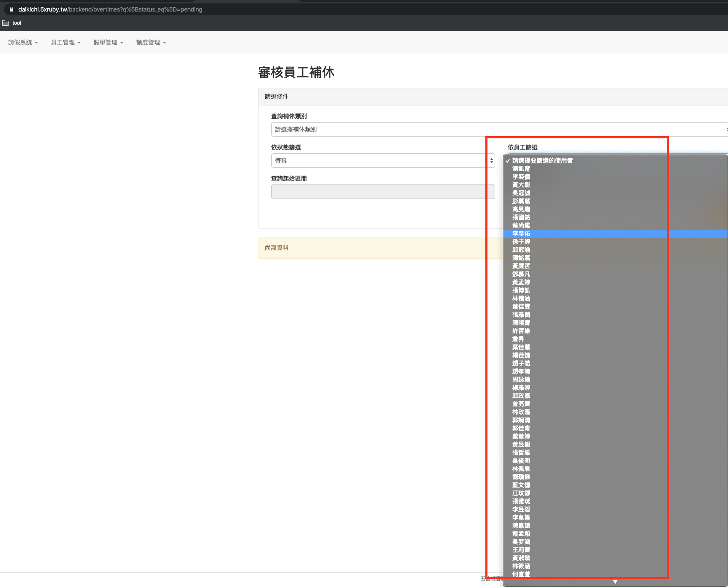Select employee 張國銘 from list

(x=615, y=217)
